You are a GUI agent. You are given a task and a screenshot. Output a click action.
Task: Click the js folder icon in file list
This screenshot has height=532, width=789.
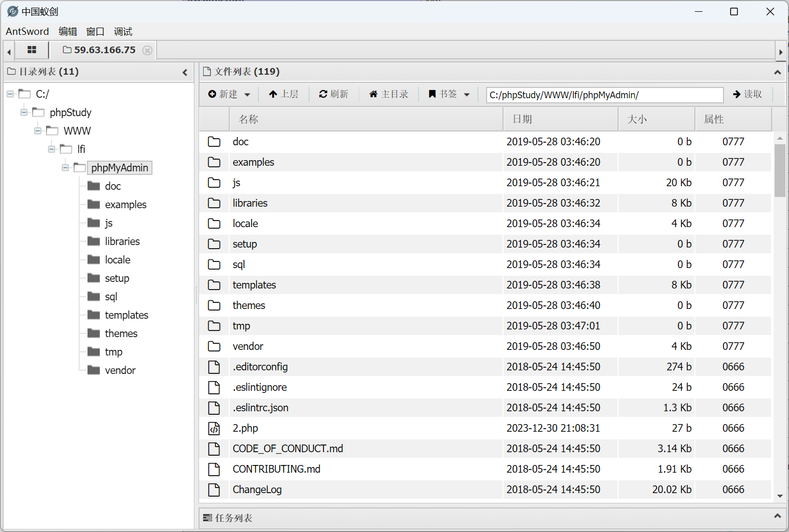[x=214, y=183]
